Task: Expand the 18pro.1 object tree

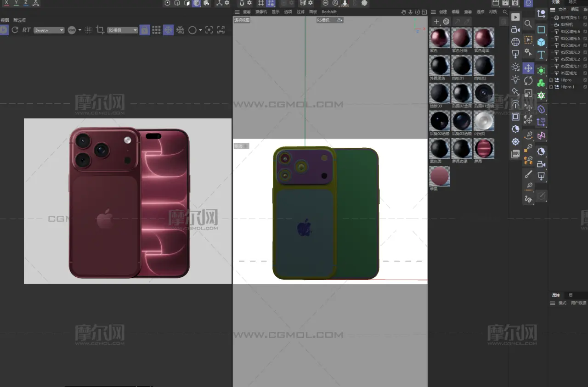Action: click(551, 87)
